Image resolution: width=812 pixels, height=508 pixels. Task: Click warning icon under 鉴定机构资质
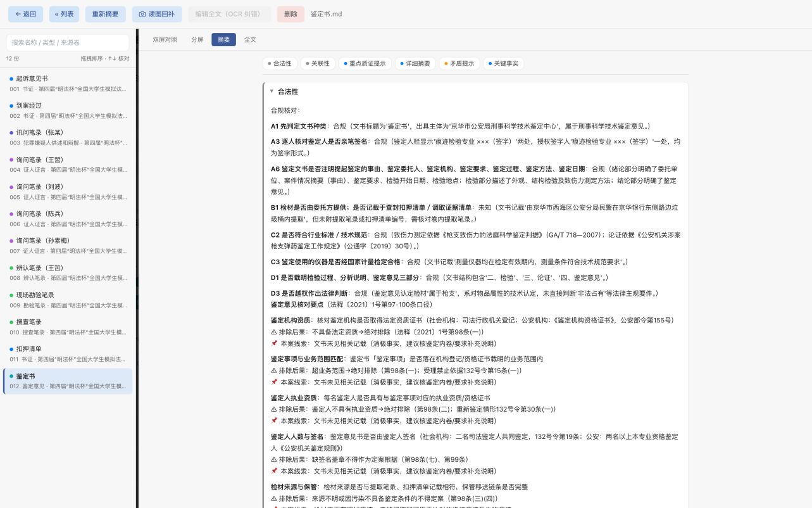point(274,332)
